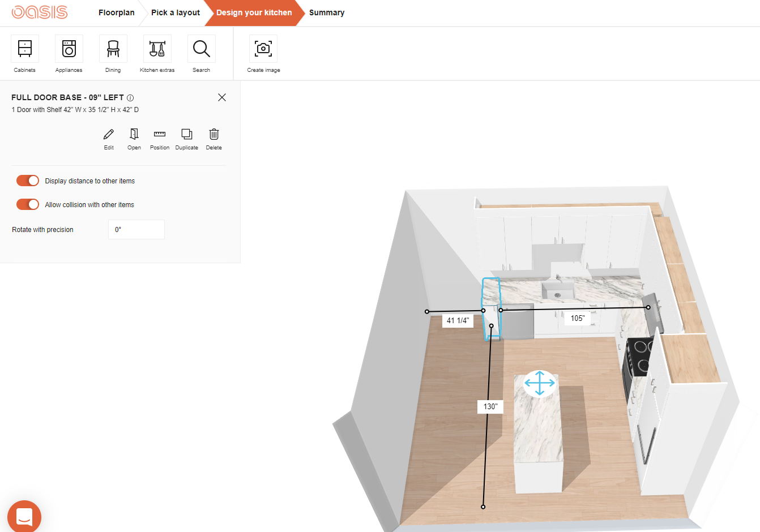Viewport: 760px width, 532px height.
Task: Click the Edit pencil icon
Action: (109, 134)
